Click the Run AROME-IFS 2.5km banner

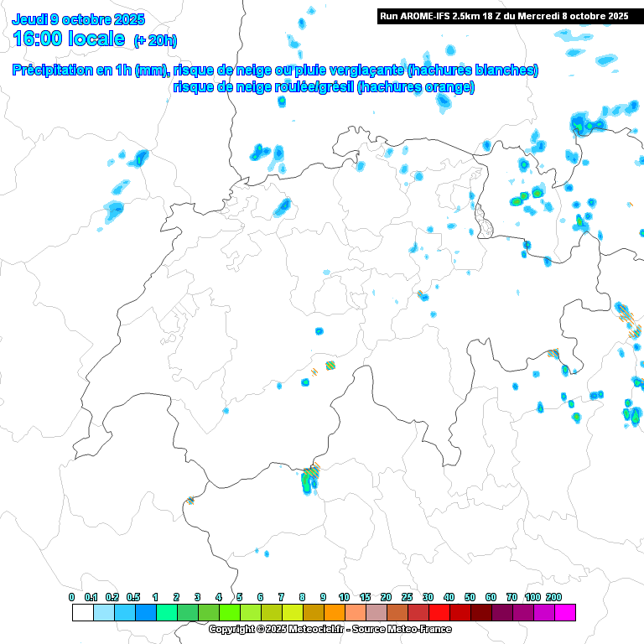(503, 16)
